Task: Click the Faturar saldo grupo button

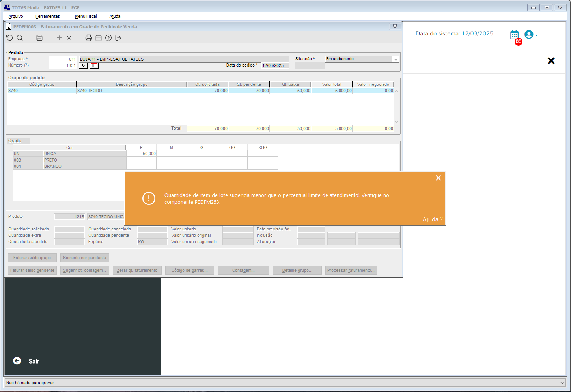Action: pos(32,258)
